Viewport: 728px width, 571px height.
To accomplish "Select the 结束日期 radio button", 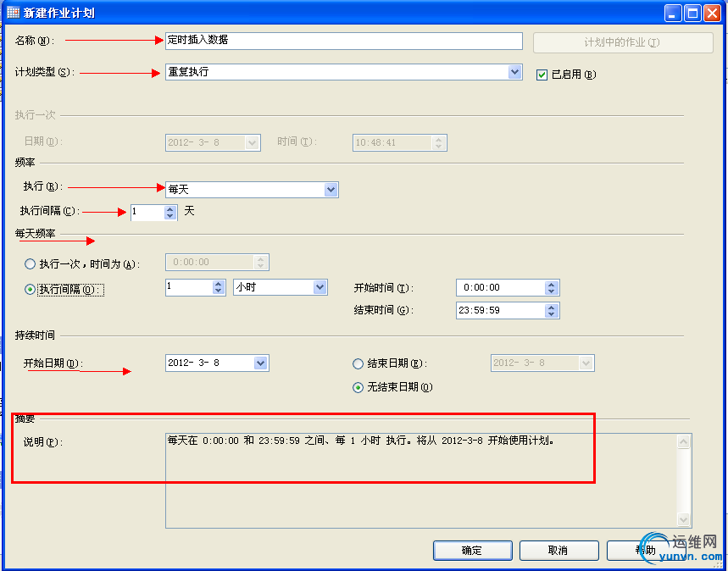I will point(357,363).
